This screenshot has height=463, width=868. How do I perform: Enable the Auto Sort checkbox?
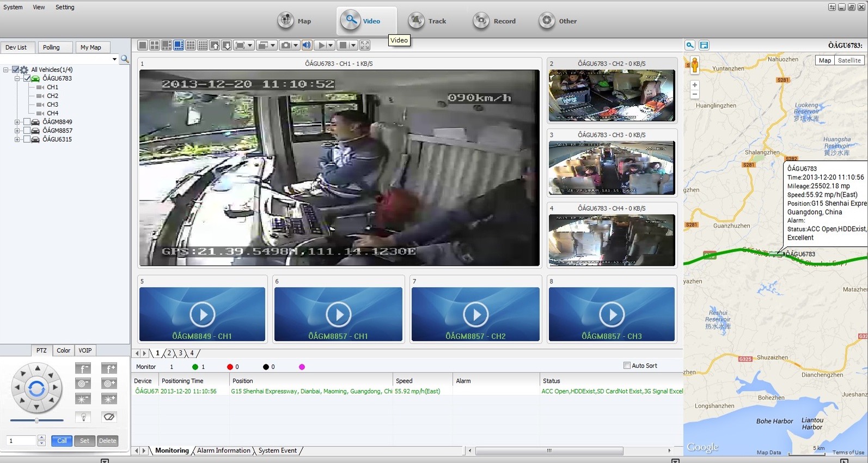(627, 365)
